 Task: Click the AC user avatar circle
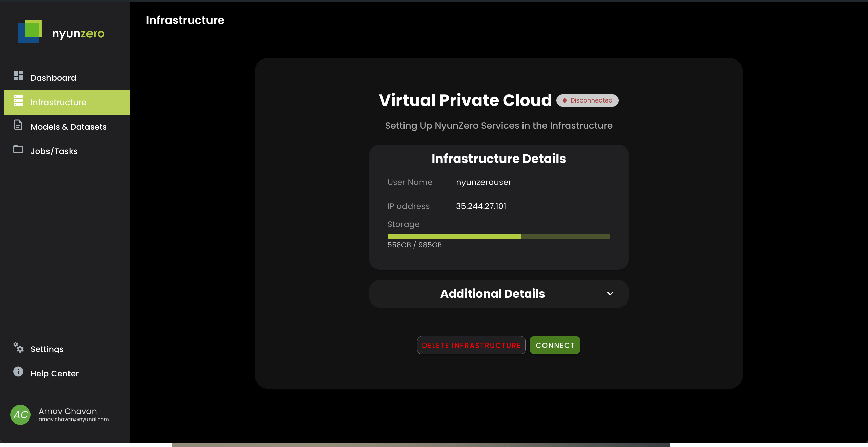[x=20, y=415]
